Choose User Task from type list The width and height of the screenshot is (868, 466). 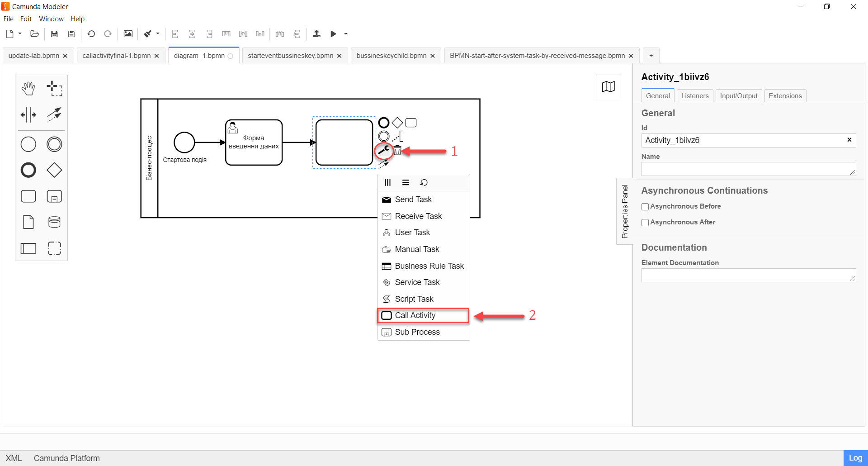[424, 233]
